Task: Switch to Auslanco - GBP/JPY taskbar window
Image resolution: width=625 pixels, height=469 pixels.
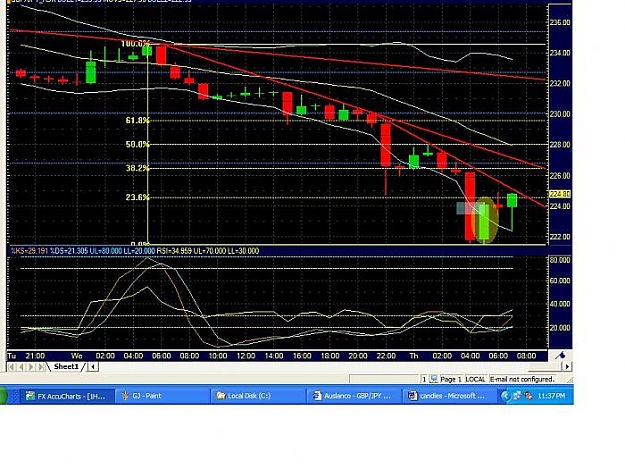Action: [x=353, y=396]
